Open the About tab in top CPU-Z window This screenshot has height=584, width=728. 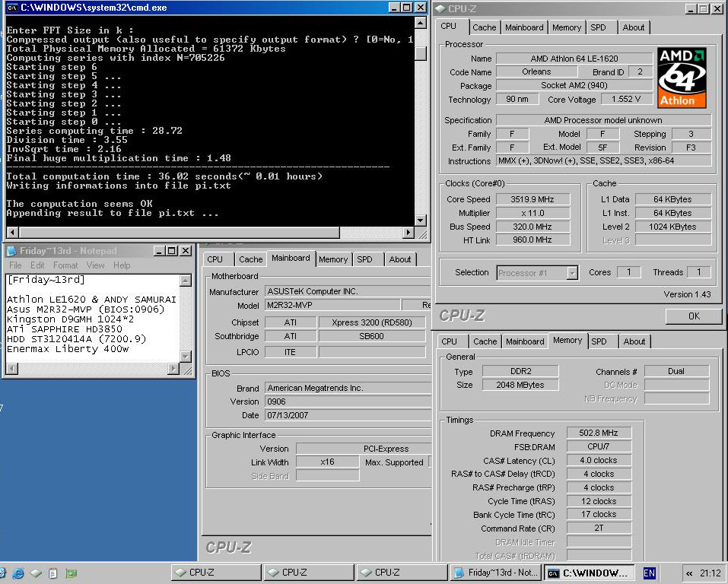click(633, 27)
